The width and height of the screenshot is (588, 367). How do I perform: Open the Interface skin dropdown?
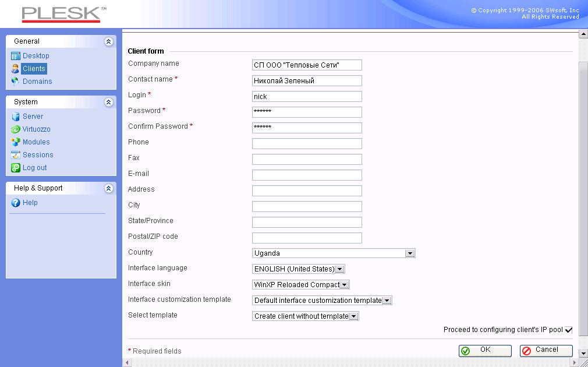(344, 285)
